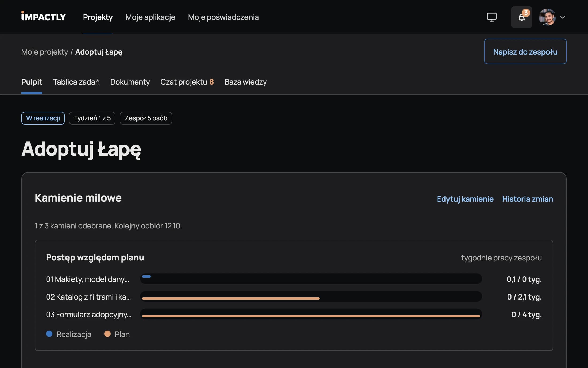588x368 pixels.
Task: Switch to Dokumenty tab
Action: click(130, 82)
